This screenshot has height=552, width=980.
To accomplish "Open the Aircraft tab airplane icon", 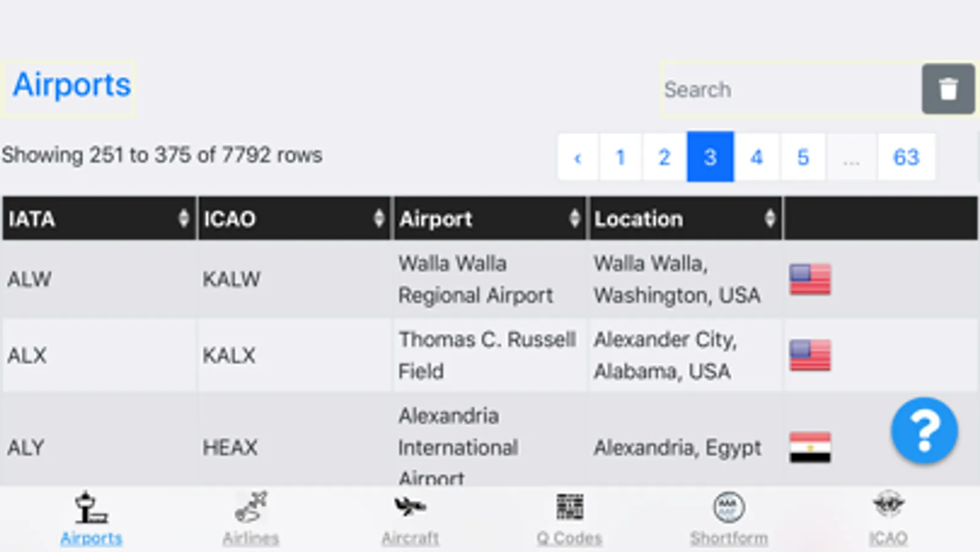I will (x=409, y=507).
